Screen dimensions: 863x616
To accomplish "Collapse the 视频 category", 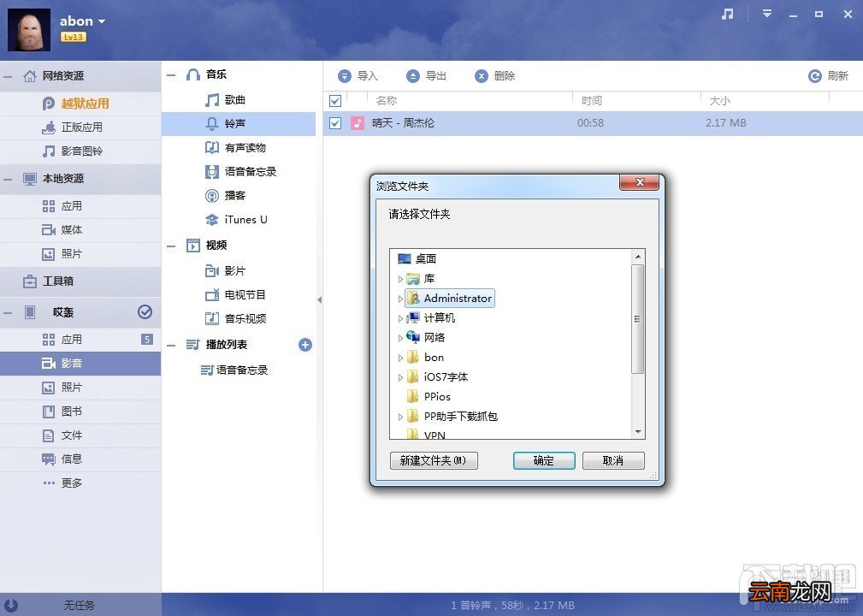I will click(171, 246).
